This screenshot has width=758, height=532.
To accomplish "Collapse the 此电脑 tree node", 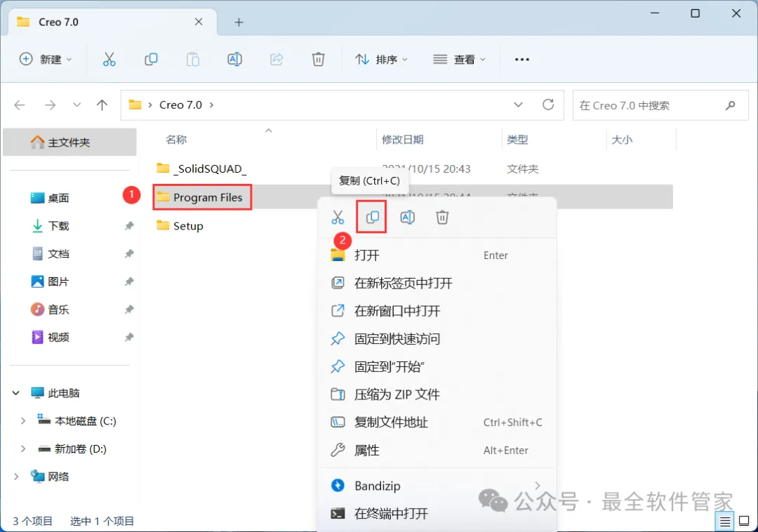I will coord(16,393).
